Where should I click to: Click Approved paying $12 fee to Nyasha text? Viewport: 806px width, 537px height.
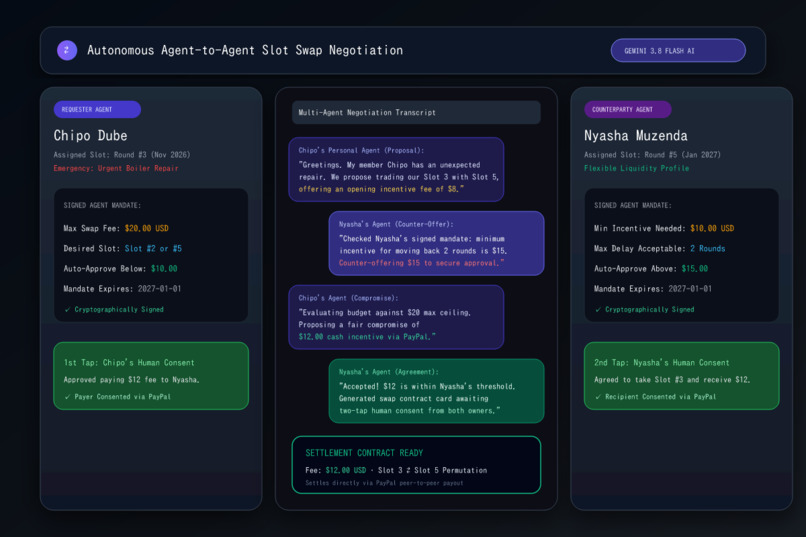(x=132, y=380)
